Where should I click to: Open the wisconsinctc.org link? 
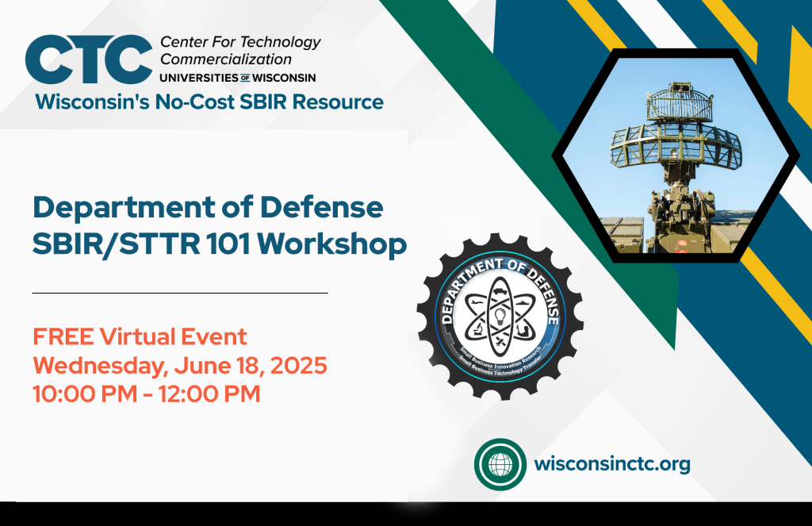coord(611,464)
